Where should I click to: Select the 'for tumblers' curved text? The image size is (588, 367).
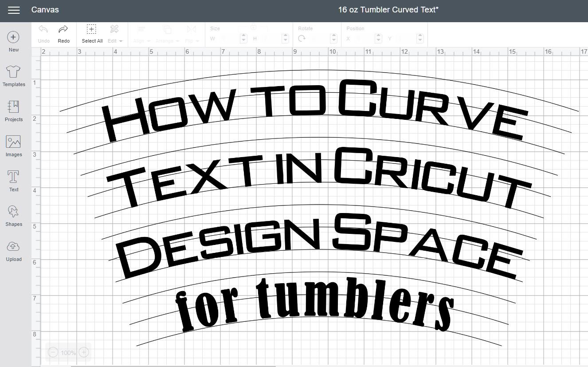[x=315, y=304]
